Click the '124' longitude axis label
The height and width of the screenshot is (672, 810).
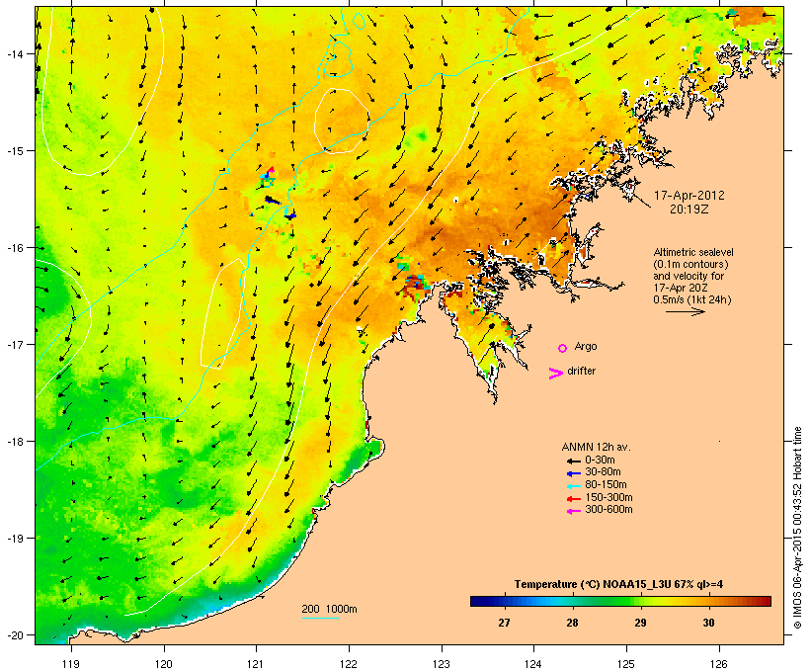click(533, 664)
